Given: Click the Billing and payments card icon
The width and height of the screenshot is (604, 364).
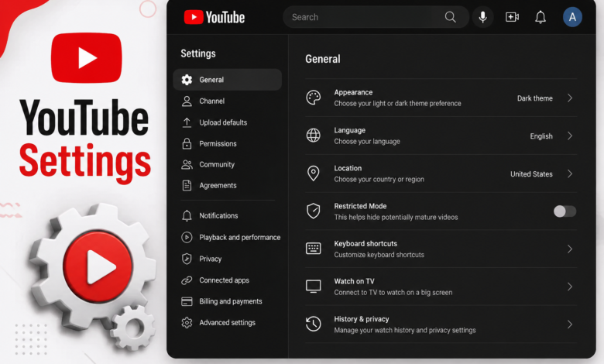Looking at the screenshot, I should 187,301.
